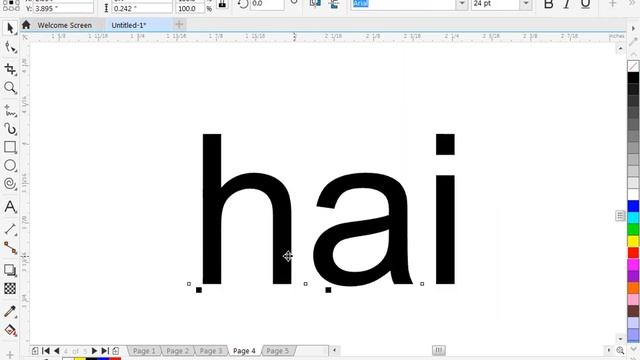Select the Pick tool
Screen dimensions: 640x360
click(10, 28)
